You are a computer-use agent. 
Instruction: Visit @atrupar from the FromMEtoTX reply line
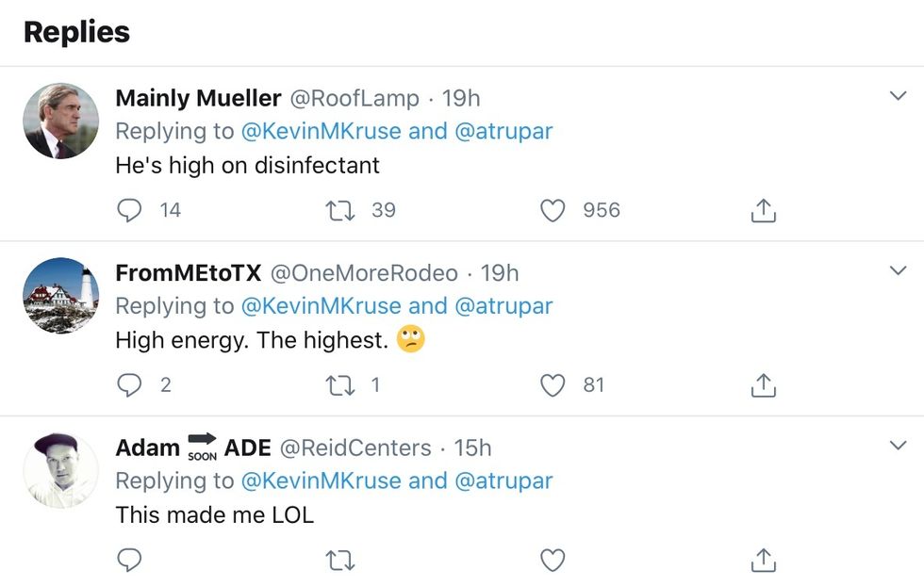point(503,306)
